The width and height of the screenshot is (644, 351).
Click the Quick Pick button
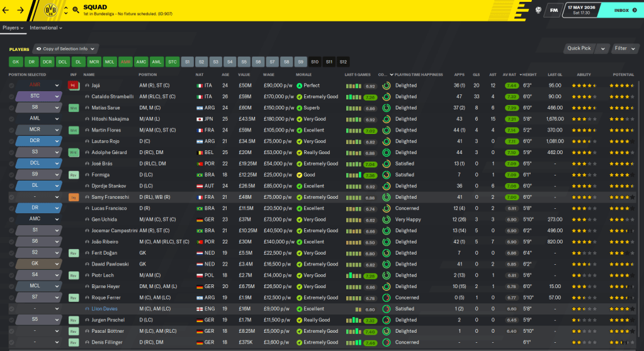coord(579,48)
